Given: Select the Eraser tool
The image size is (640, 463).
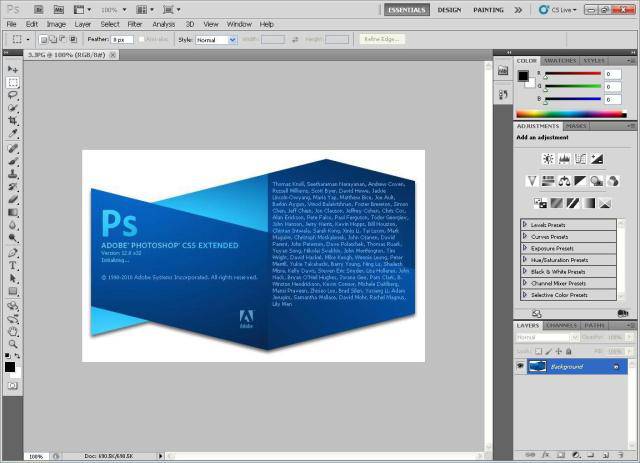Looking at the screenshot, I should pyautogui.click(x=13, y=200).
